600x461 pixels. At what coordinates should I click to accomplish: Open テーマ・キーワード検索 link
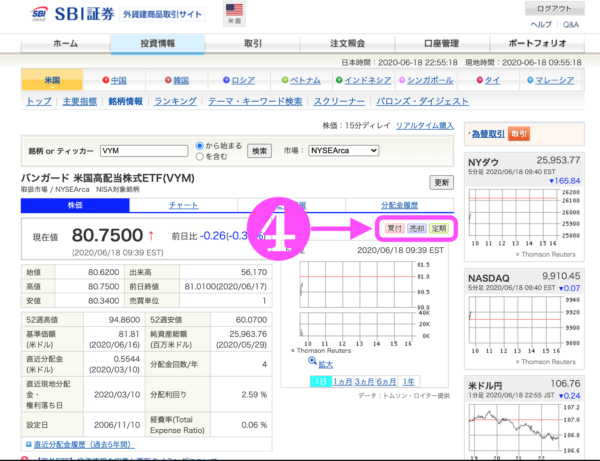tap(255, 101)
